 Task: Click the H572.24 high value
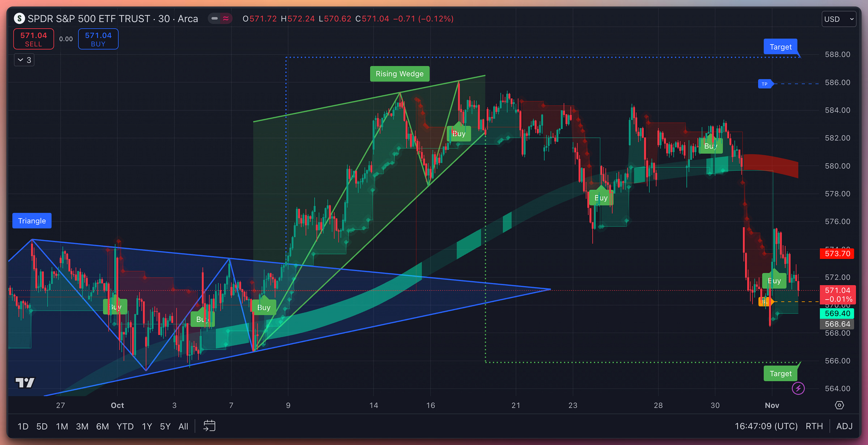[298, 19]
